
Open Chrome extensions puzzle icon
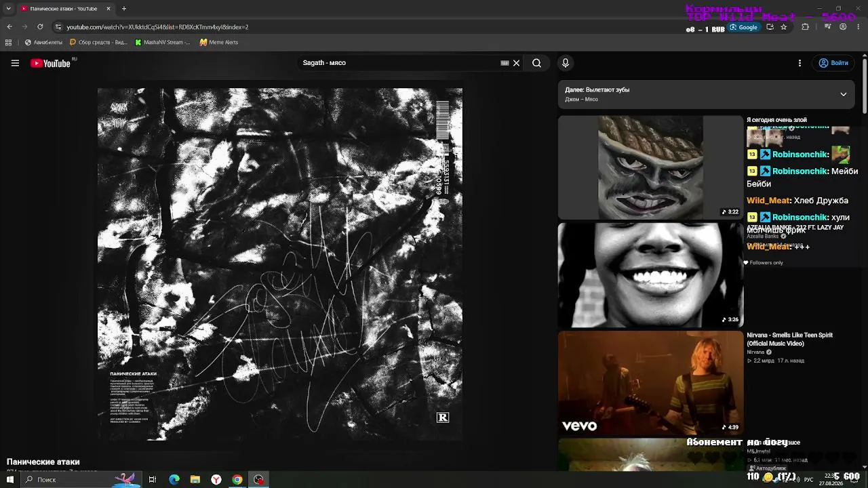tap(806, 27)
